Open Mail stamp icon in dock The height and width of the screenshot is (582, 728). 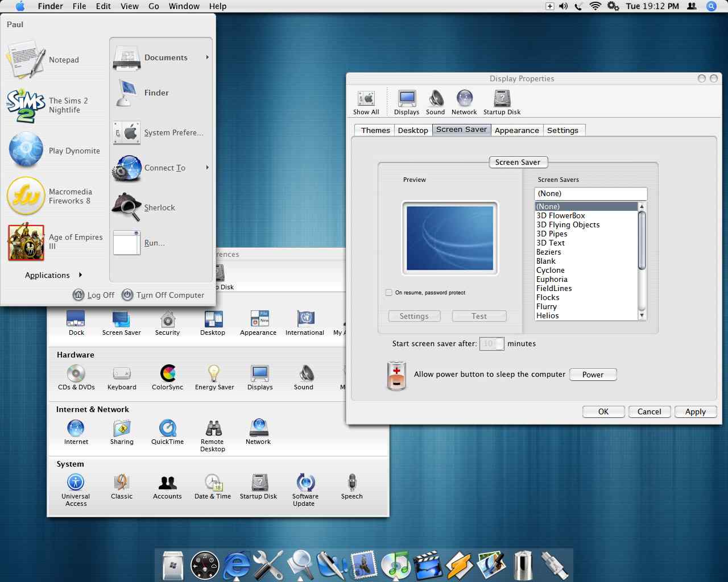(x=363, y=566)
